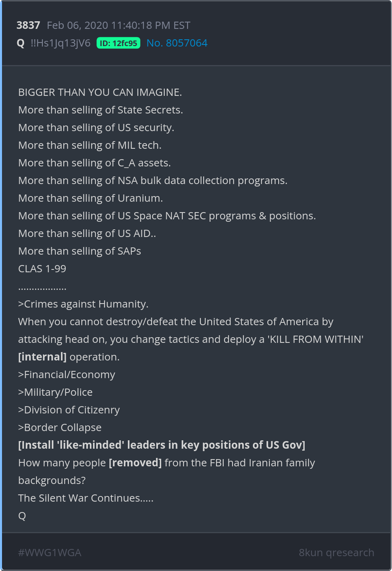392x571 pixels.
Task: Click the Feb 06, 2020 timestamp
Action: pos(118,25)
